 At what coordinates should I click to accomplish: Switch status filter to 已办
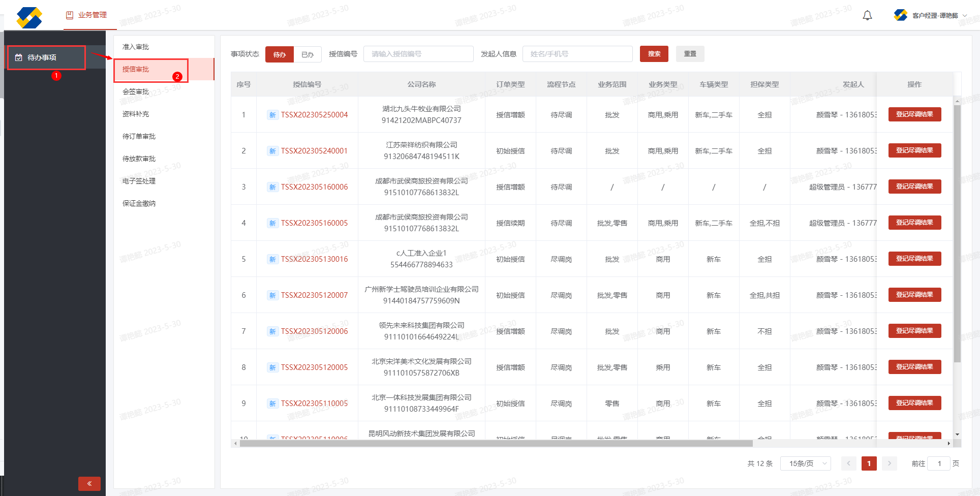coord(308,54)
